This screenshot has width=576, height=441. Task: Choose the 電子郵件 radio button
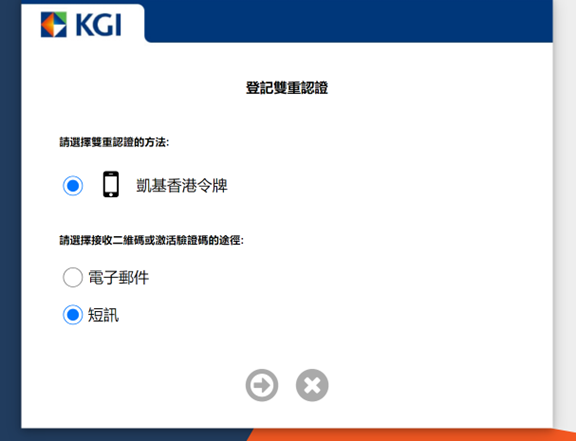click(x=73, y=277)
